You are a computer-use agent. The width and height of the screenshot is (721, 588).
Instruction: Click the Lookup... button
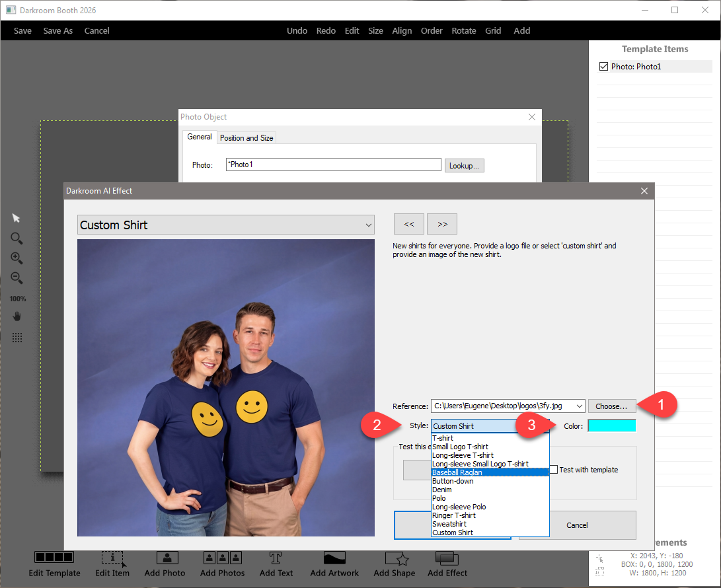464,165
